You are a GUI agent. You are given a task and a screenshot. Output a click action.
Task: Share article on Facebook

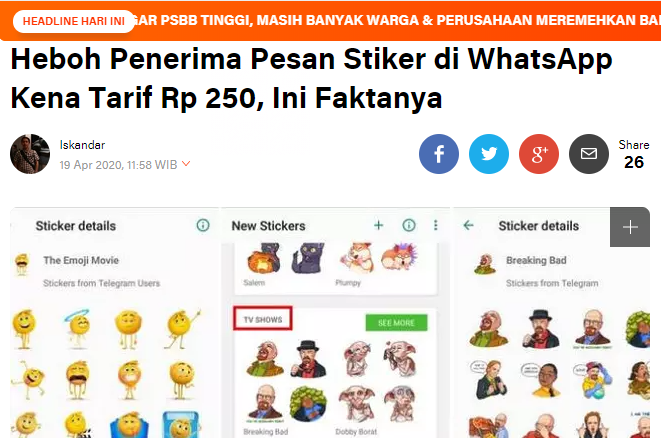438,154
